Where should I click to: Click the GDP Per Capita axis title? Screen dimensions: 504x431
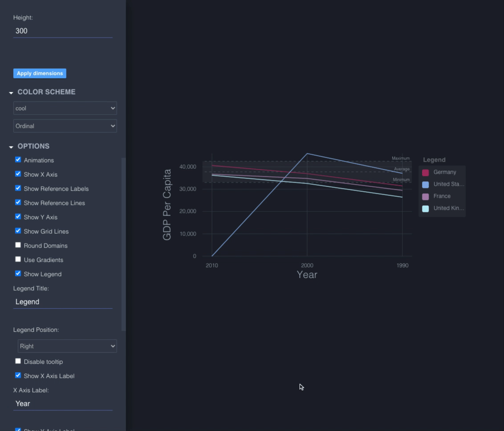click(x=167, y=205)
